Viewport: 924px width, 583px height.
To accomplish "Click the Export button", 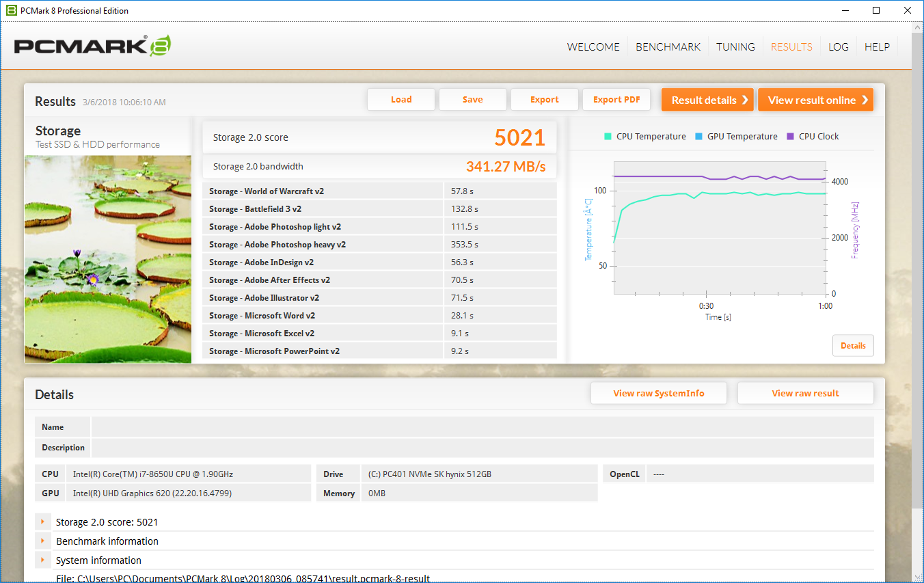I will tap(545, 99).
